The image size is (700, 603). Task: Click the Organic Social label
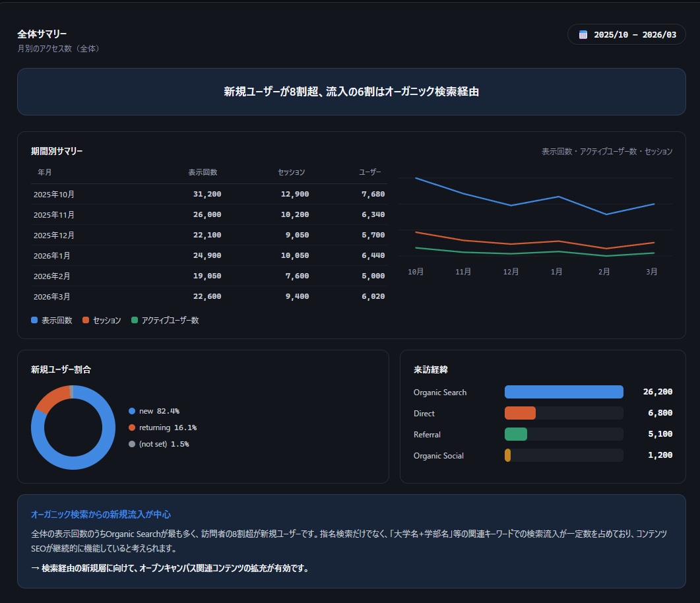click(x=438, y=456)
